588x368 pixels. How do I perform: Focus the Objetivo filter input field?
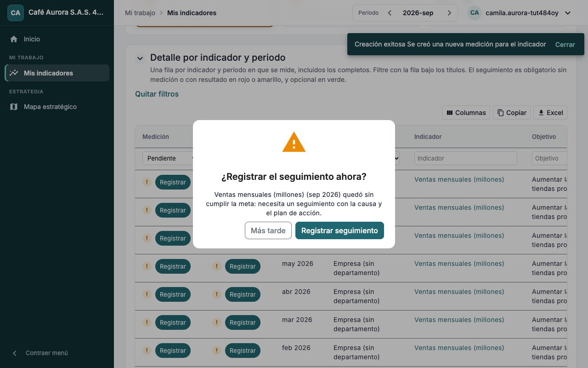[549, 158]
